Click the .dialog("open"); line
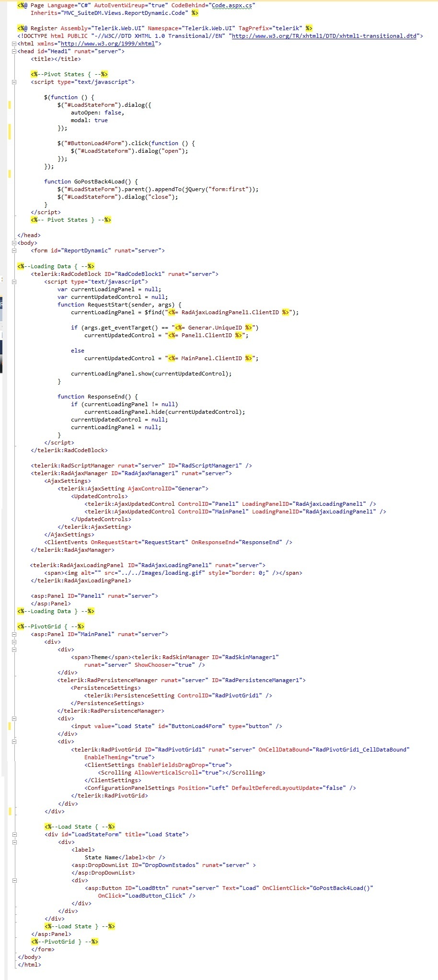This screenshot has height=980, width=438. [x=129, y=151]
